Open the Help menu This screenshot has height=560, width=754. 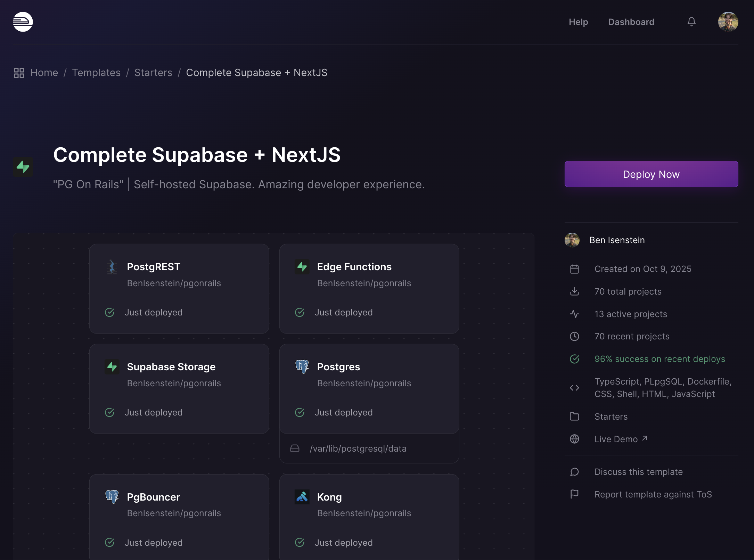click(x=578, y=22)
